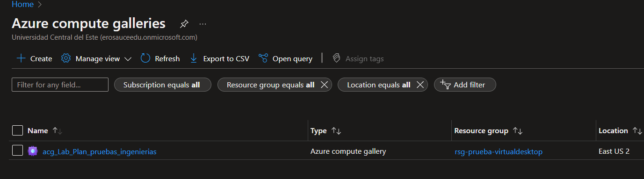Remove the Resource group filter
The image size is (644, 179).
(324, 85)
